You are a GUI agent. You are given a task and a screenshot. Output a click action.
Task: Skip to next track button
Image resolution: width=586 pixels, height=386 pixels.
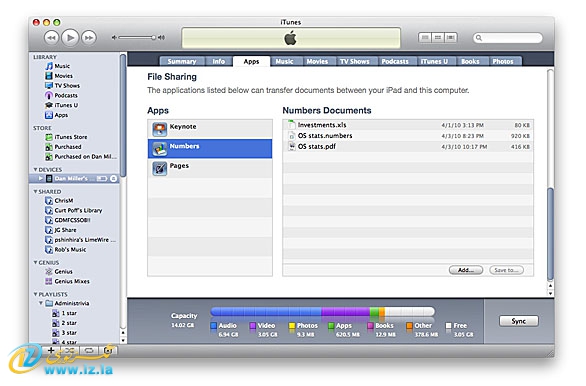click(x=89, y=38)
